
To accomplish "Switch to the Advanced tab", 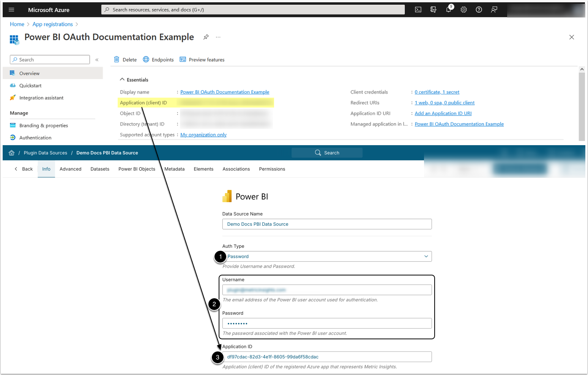I will point(71,169).
